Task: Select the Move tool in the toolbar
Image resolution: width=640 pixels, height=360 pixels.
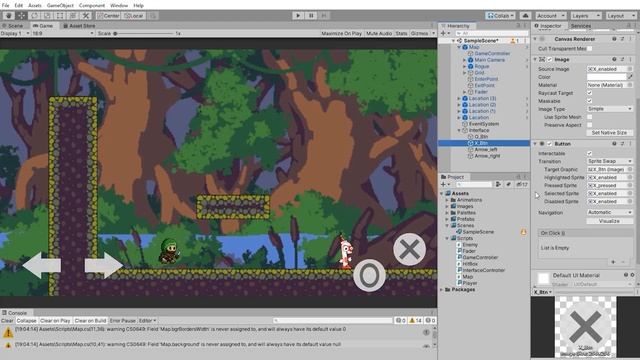Action: (21, 16)
